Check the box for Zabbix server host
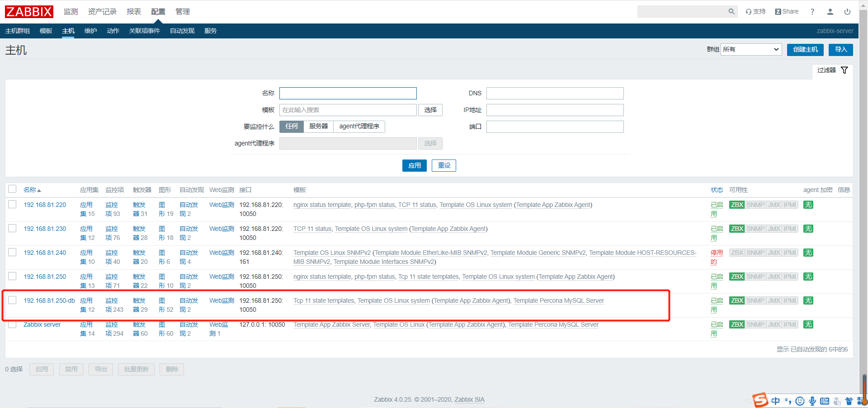The width and height of the screenshot is (868, 408). (12, 324)
